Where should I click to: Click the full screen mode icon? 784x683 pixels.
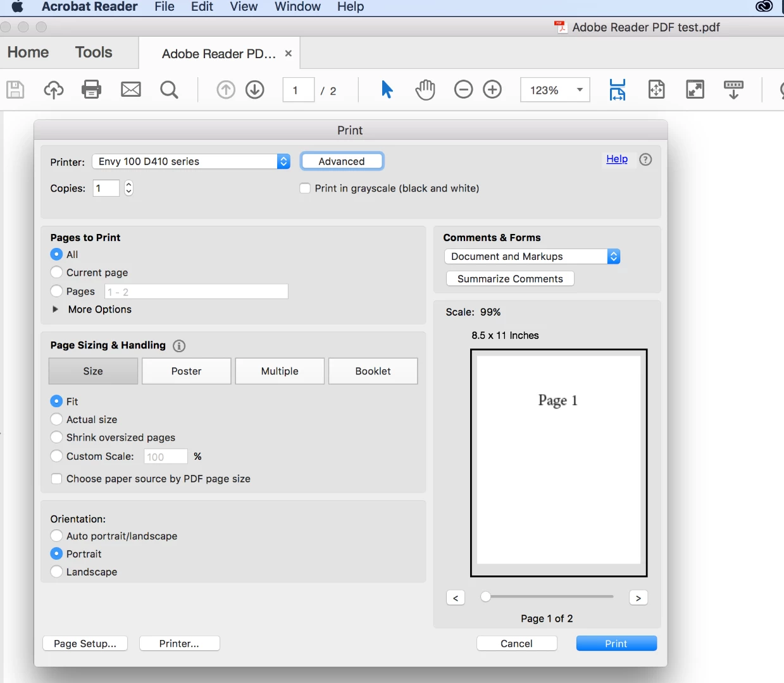695,90
